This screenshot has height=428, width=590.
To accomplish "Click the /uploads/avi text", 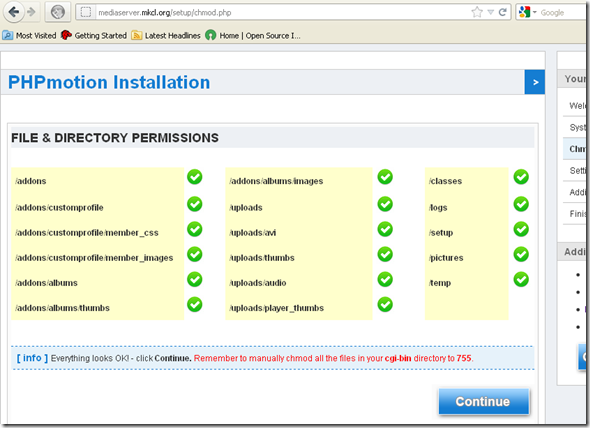I will pos(252,233).
